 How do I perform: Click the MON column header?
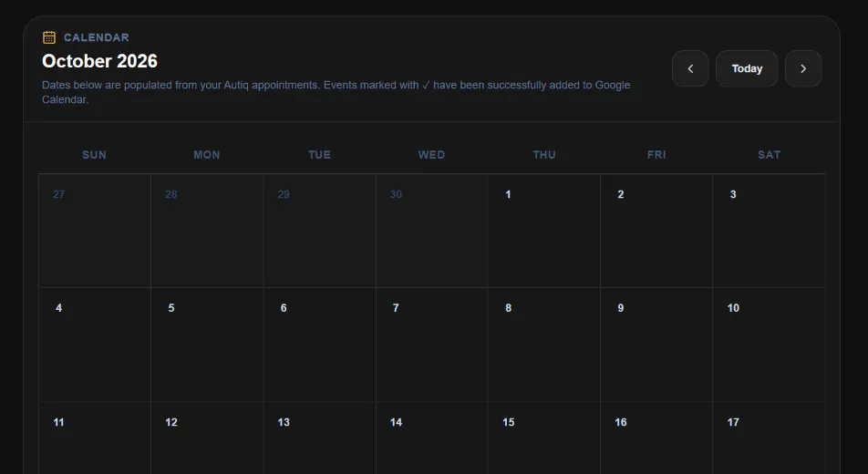(x=206, y=155)
